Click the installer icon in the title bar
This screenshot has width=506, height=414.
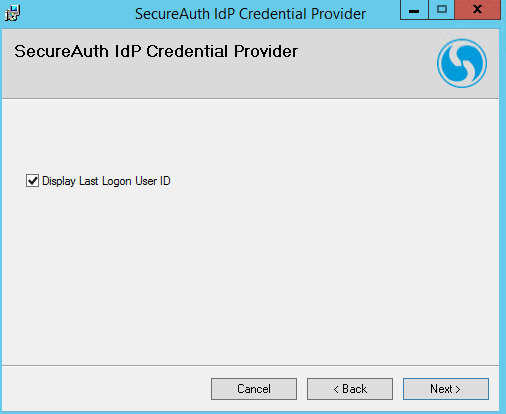point(13,13)
